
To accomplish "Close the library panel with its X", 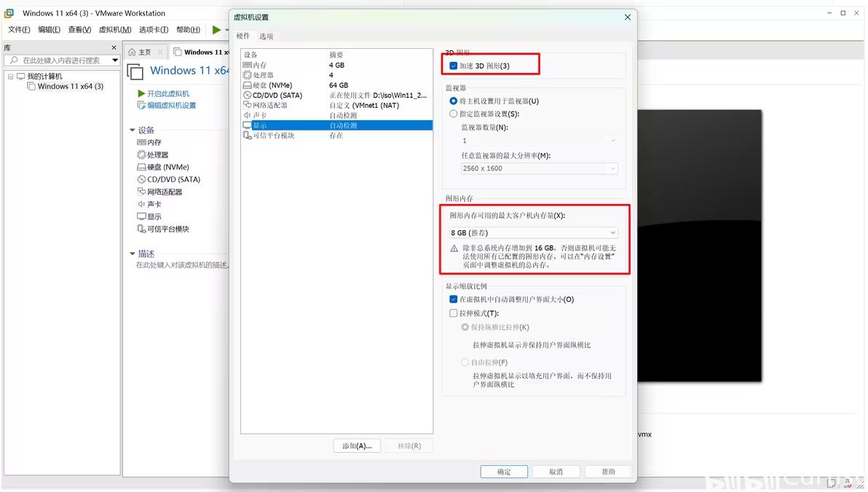I will pyautogui.click(x=114, y=47).
